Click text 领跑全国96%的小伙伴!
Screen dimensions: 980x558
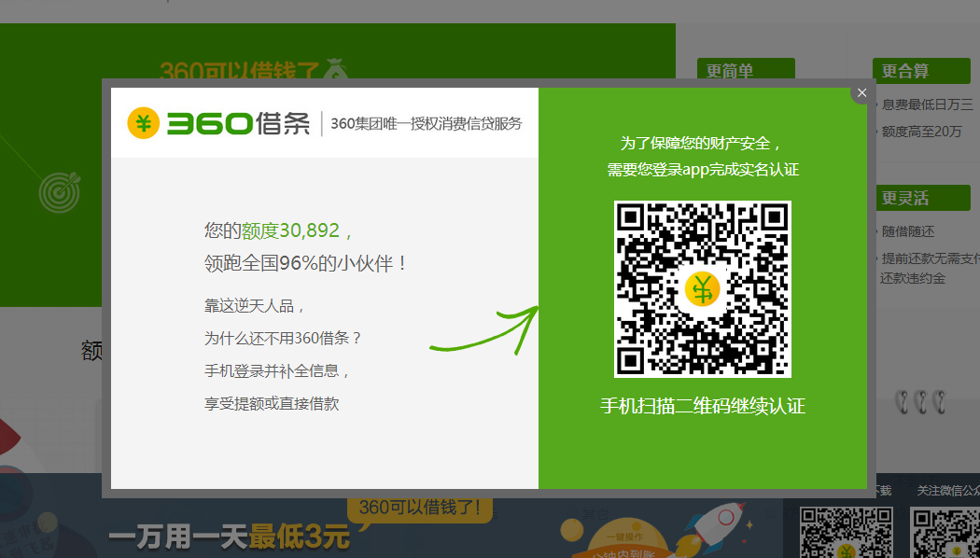click(x=305, y=263)
